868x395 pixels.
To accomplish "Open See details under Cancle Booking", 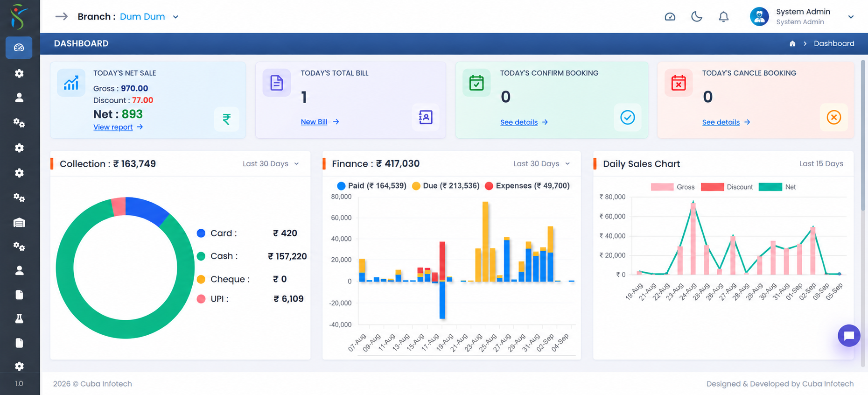I will [x=726, y=122].
